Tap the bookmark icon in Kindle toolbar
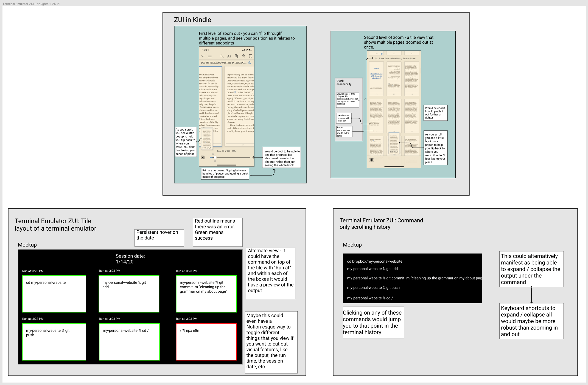Screen dimensions: 588x385 pyautogui.click(x=250, y=56)
